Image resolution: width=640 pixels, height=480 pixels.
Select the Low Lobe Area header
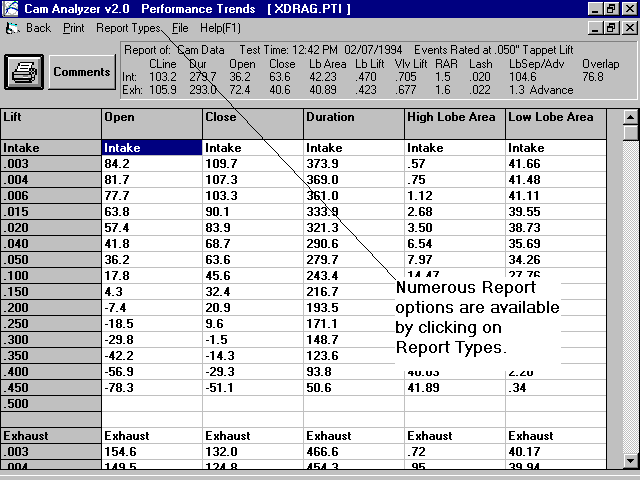coord(556,124)
